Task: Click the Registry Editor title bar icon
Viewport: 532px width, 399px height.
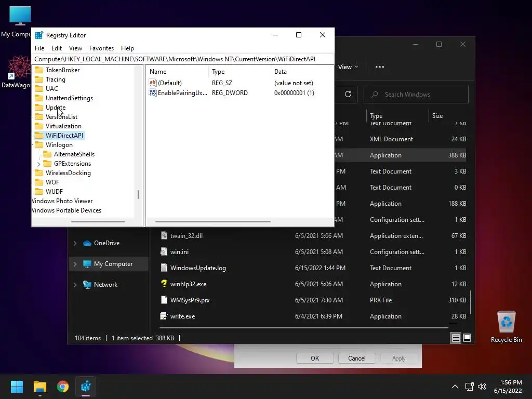Action: (39, 35)
